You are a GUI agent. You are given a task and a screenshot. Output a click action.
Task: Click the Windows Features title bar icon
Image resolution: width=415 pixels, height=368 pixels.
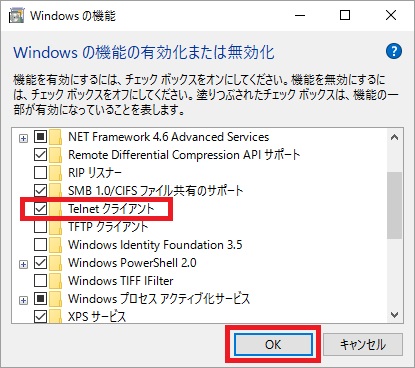tap(16, 16)
